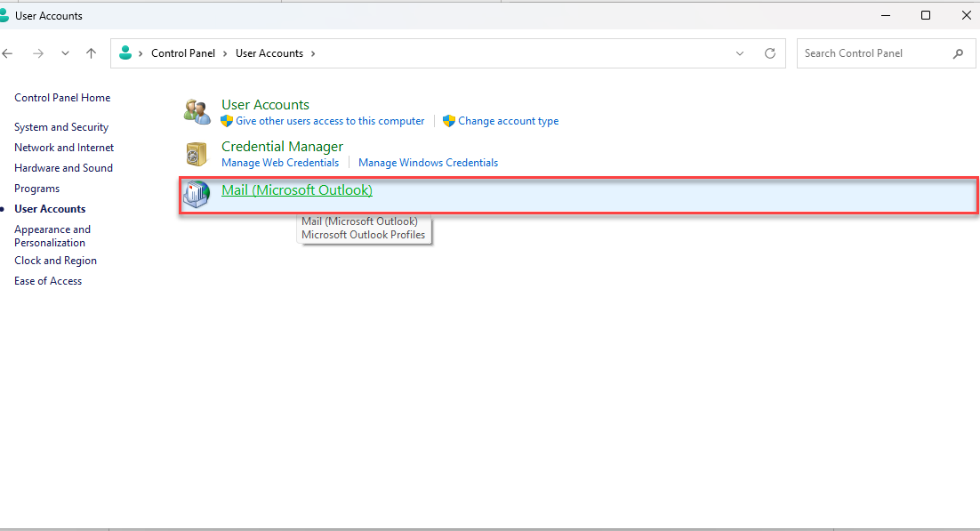Click the Forward navigation arrow

[x=38, y=53]
